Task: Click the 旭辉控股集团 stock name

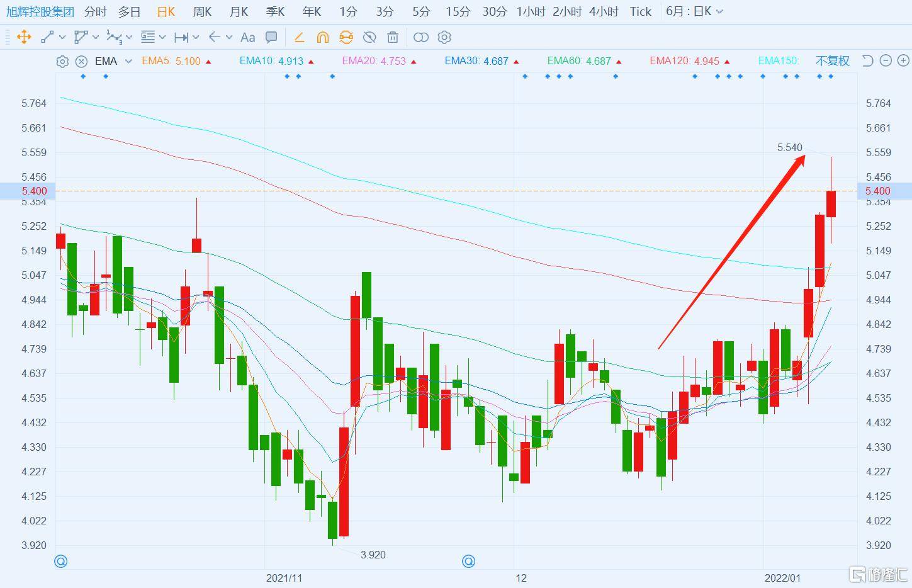Action: 40,11
